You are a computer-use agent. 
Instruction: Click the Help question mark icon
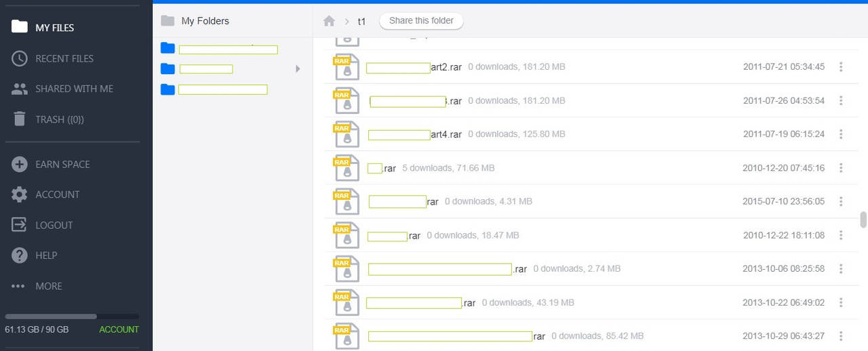20,255
